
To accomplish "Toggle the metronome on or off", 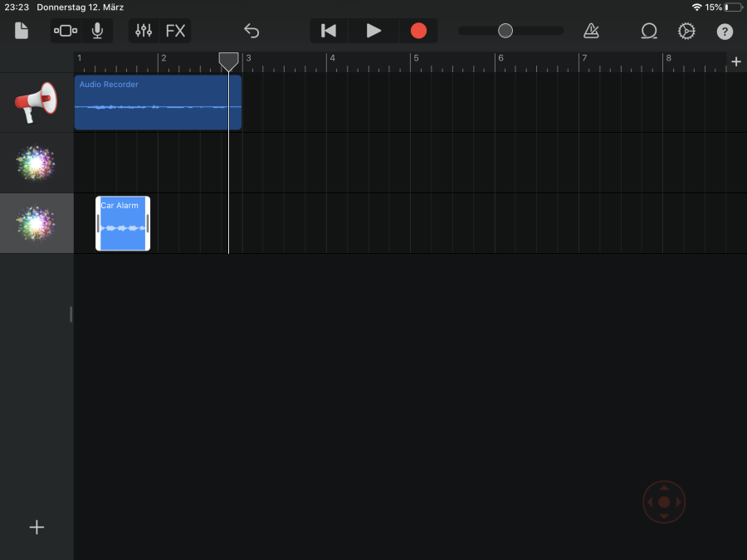I will (x=591, y=31).
